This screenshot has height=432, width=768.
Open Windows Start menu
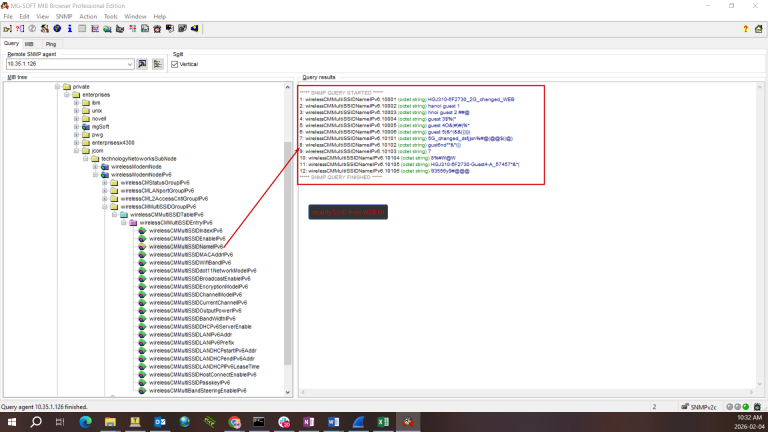[11, 422]
